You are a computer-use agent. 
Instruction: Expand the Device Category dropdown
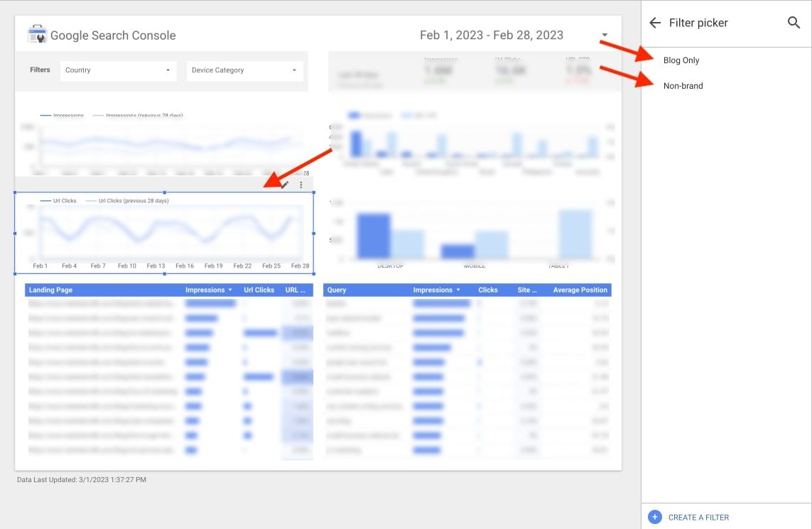(244, 70)
